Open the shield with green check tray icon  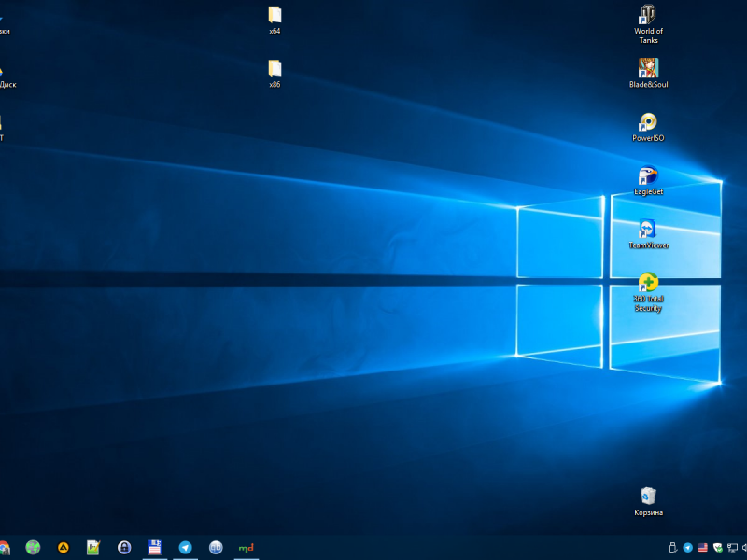(717, 548)
